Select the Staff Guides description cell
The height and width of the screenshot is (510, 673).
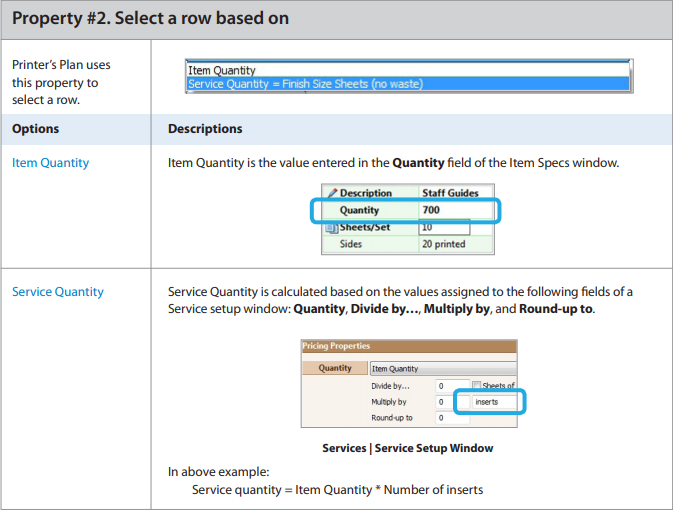[x=455, y=193]
